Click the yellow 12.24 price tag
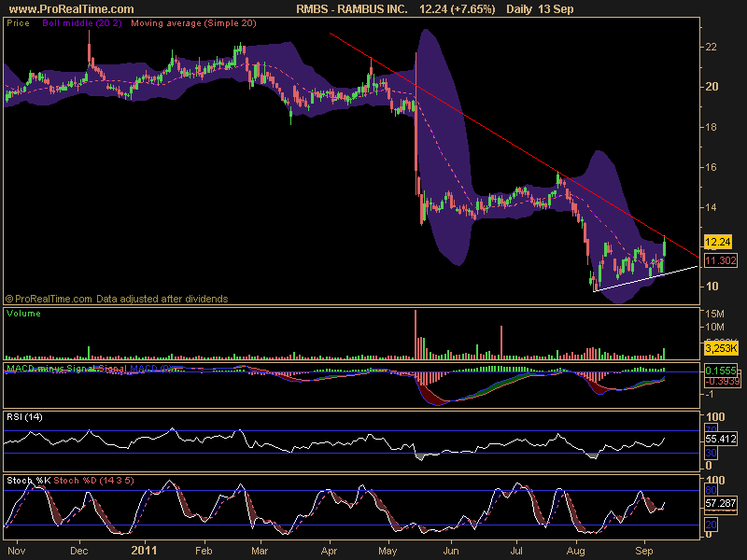The width and height of the screenshot is (747, 560). (x=717, y=242)
